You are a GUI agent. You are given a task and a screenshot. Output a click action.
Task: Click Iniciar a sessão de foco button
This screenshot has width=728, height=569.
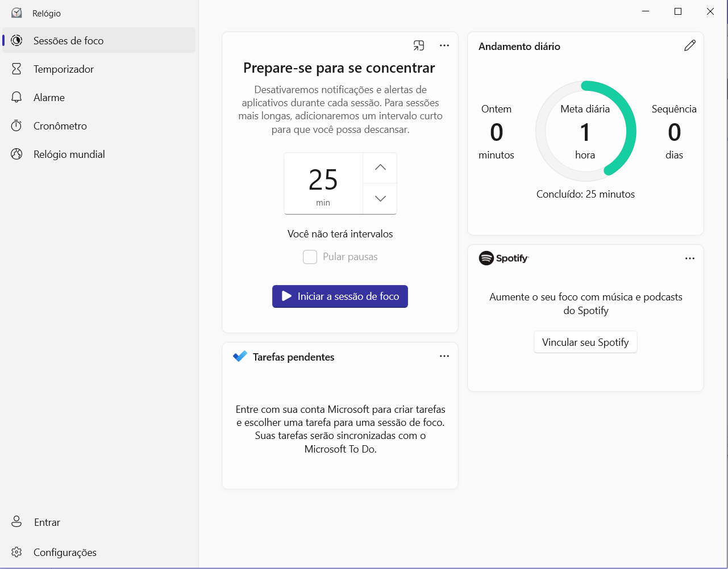click(x=340, y=296)
